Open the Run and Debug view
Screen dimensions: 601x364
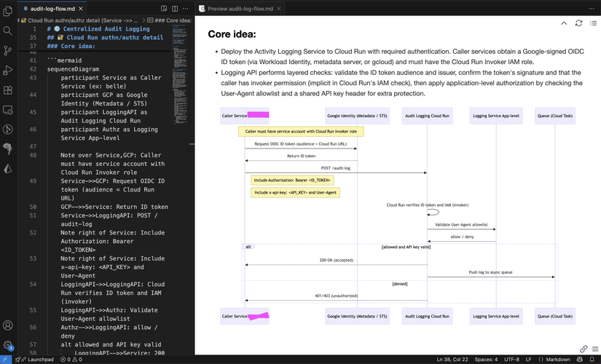[8, 71]
